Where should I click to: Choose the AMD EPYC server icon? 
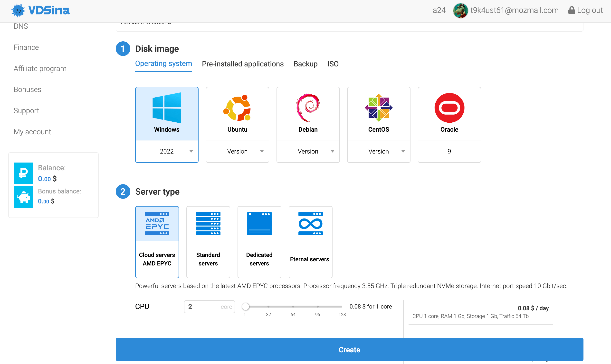coord(157,224)
